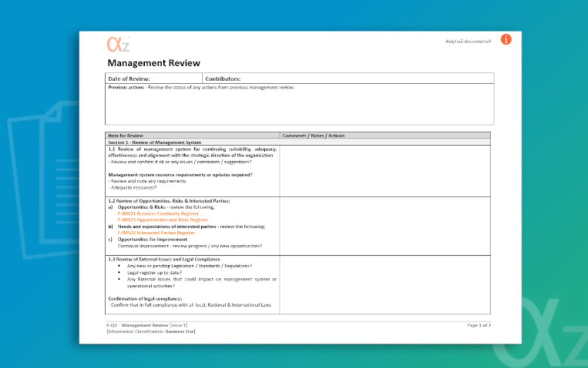
Task: Click 1.2 Review of Opportunities, Risks heading
Action: click(x=169, y=201)
